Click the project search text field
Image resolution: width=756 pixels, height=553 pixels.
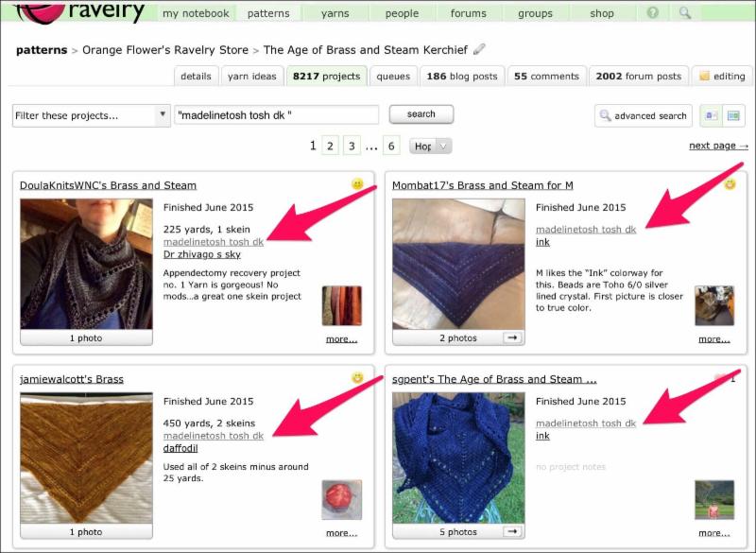277,114
